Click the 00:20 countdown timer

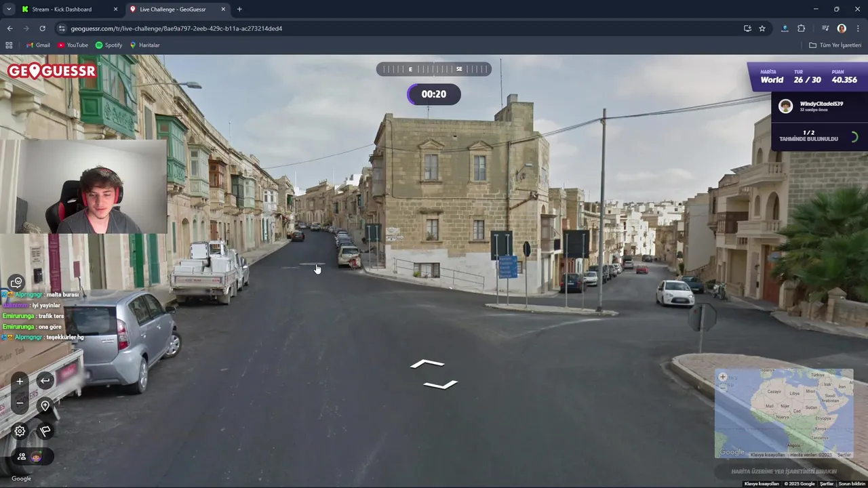(434, 94)
